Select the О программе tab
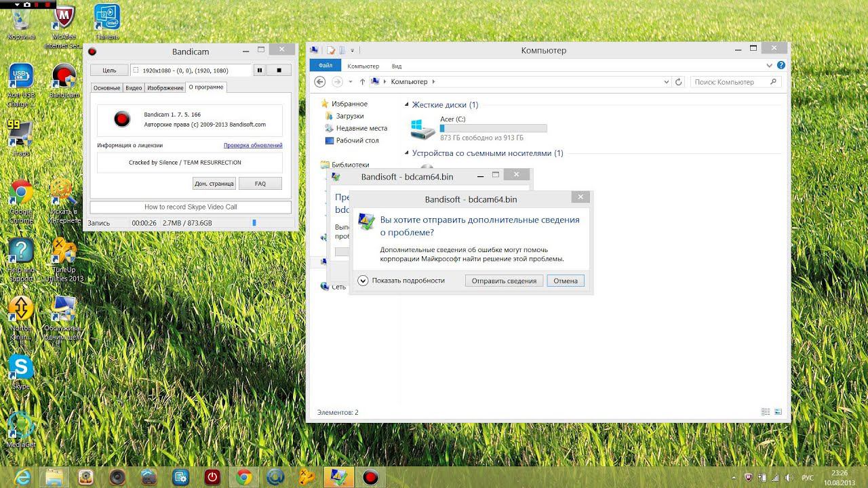 (x=206, y=87)
